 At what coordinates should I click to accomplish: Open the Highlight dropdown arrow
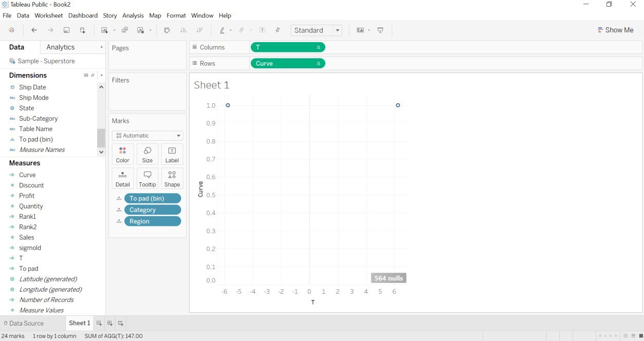[231, 30]
